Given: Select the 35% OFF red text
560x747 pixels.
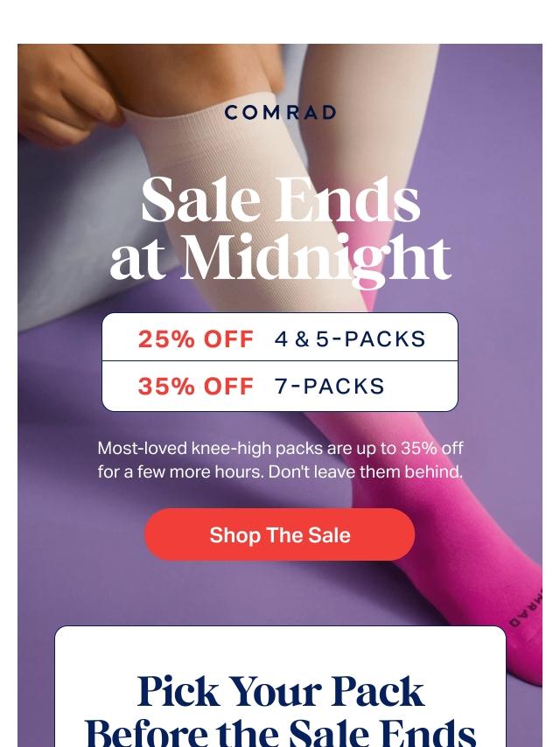Looking at the screenshot, I should [x=195, y=386].
